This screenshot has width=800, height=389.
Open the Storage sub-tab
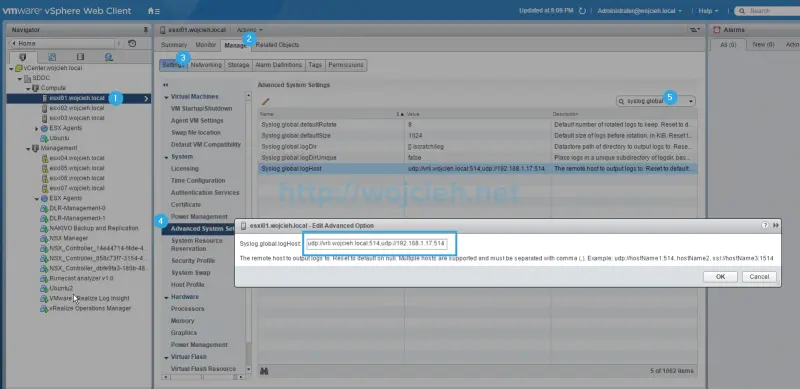point(238,65)
